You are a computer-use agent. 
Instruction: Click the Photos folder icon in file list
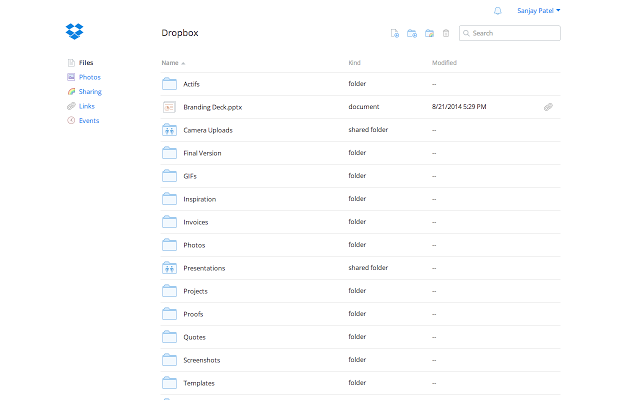(x=169, y=245)
